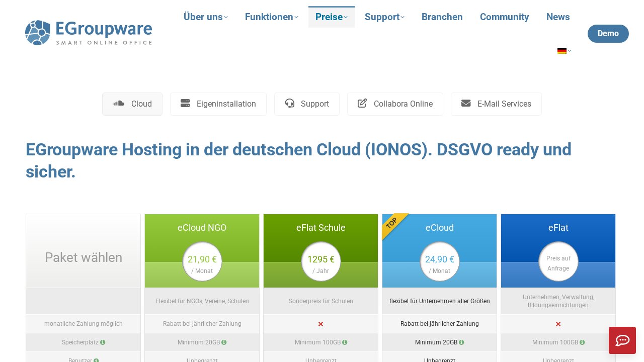Screen dimensions: 644x362
Task: Open News page
Action: pyautogui.click(x=558, y=17)
